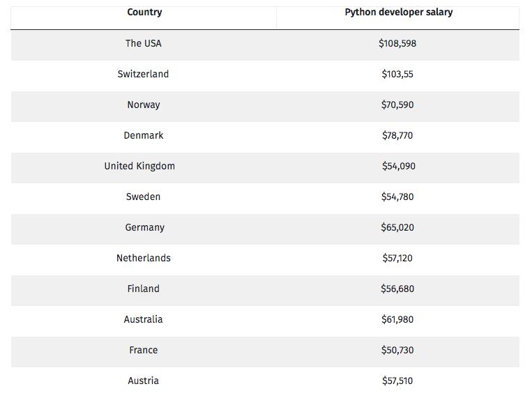Select the United Kingdom cell
Screen dimensions: 532x398
pos(140,166)
